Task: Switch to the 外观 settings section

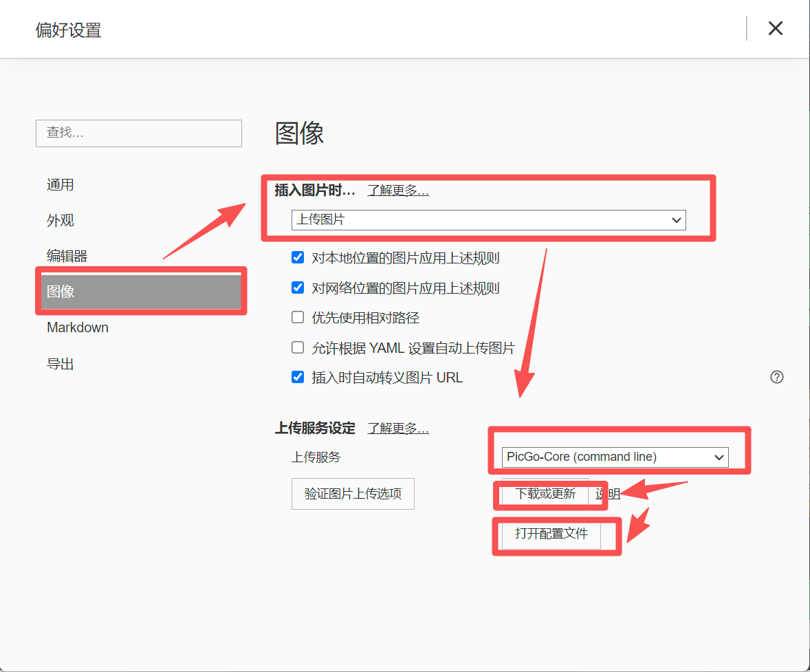Action: pos(61,221)
